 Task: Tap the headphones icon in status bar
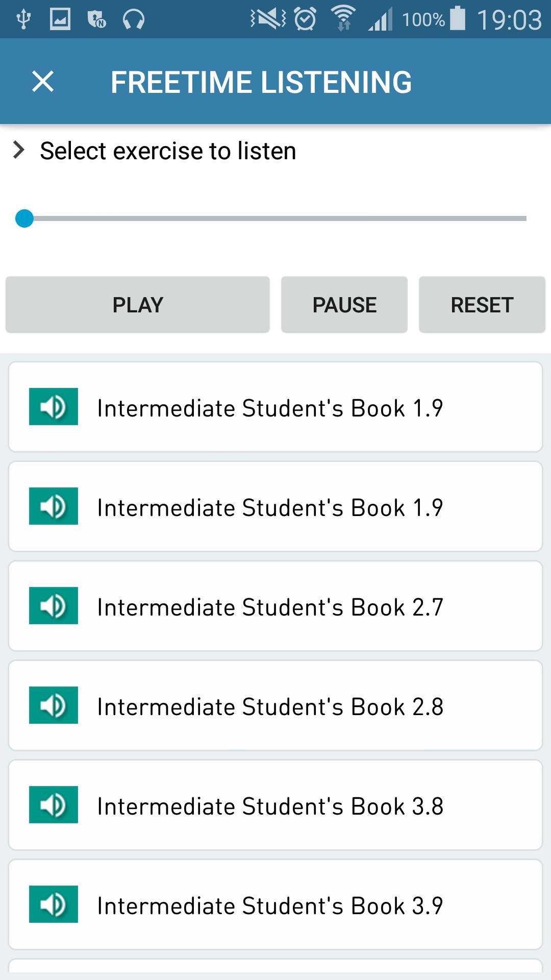134,20
